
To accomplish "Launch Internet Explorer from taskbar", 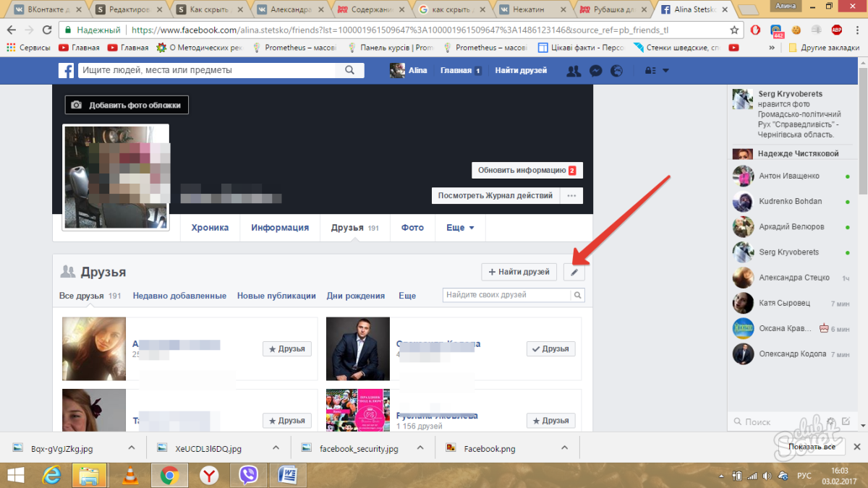I will [52, 475].
